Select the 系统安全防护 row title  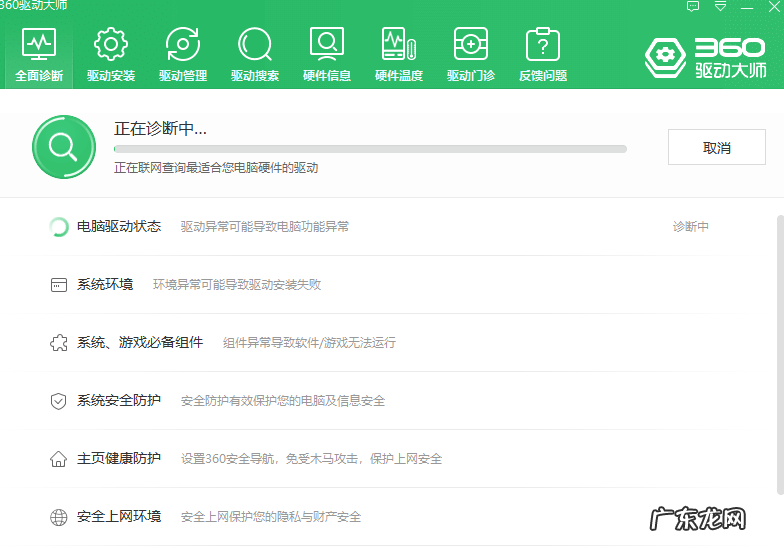[119, 400]
